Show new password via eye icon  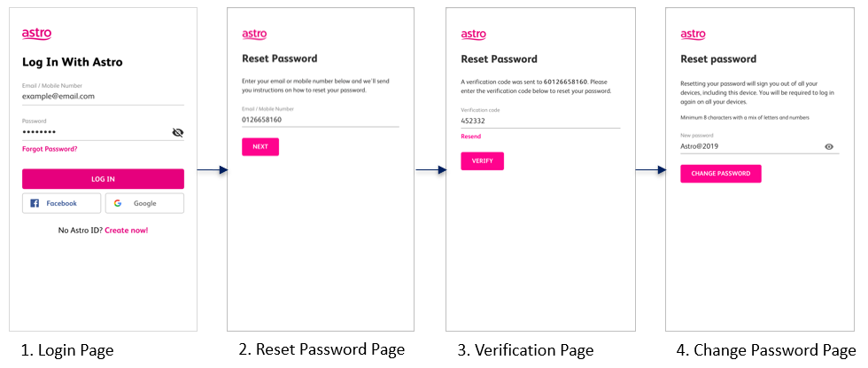829,147
